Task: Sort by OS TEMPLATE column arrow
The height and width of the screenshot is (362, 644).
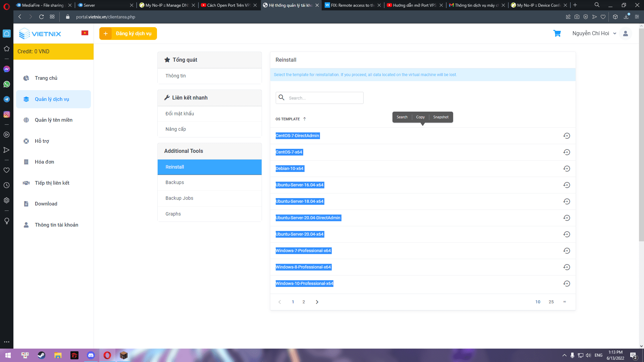Action: (305, 119)
